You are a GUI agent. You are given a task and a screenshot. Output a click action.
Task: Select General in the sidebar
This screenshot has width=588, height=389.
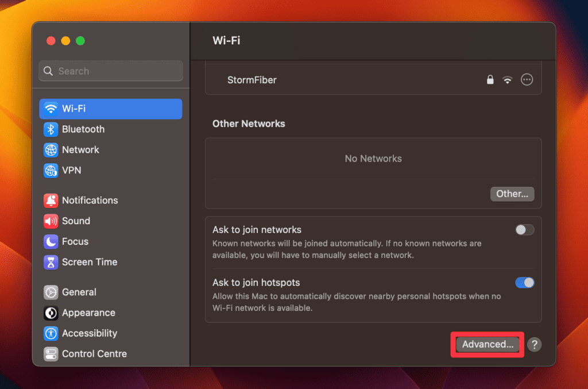click(x=79, y=292)
